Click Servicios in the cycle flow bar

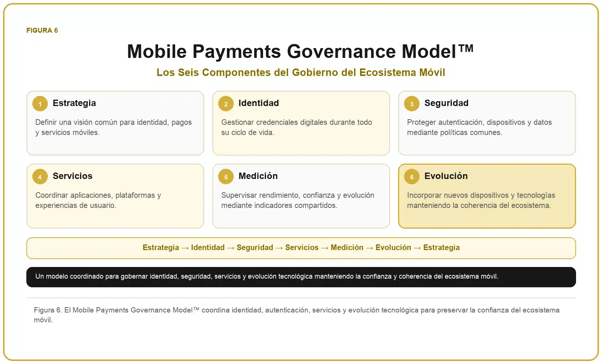point(302,247)
